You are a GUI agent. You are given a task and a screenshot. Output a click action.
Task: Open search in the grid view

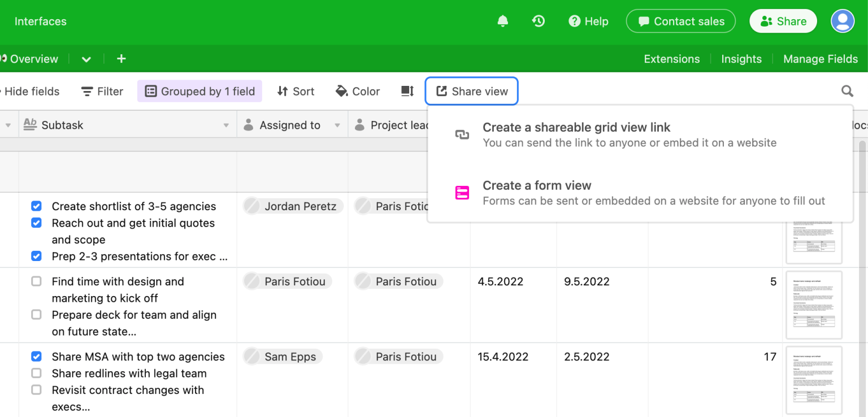click(x=847, y=91)
